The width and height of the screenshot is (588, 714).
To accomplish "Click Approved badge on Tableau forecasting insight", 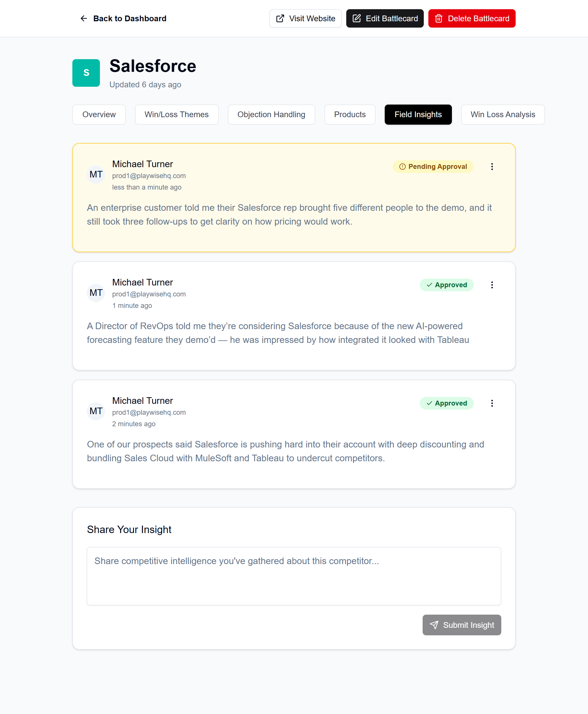I will pyautogui.click(x=446, y=285).
